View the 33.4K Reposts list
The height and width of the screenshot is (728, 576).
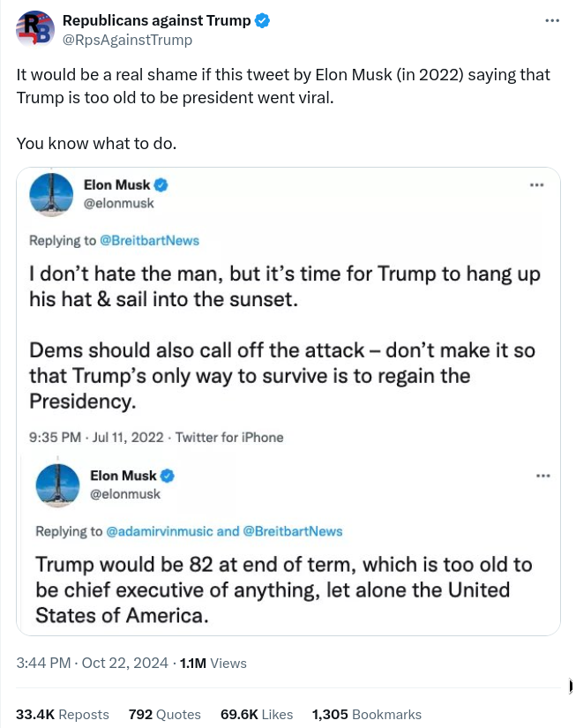63,714
